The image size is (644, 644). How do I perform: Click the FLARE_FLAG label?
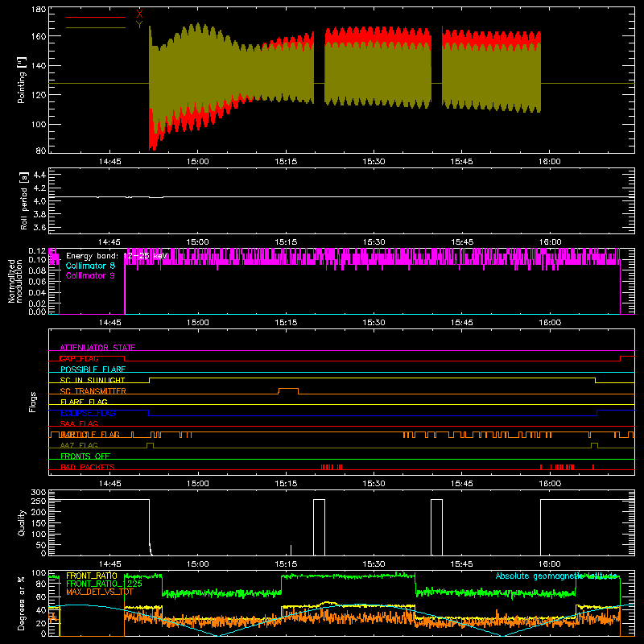[84, 402]
